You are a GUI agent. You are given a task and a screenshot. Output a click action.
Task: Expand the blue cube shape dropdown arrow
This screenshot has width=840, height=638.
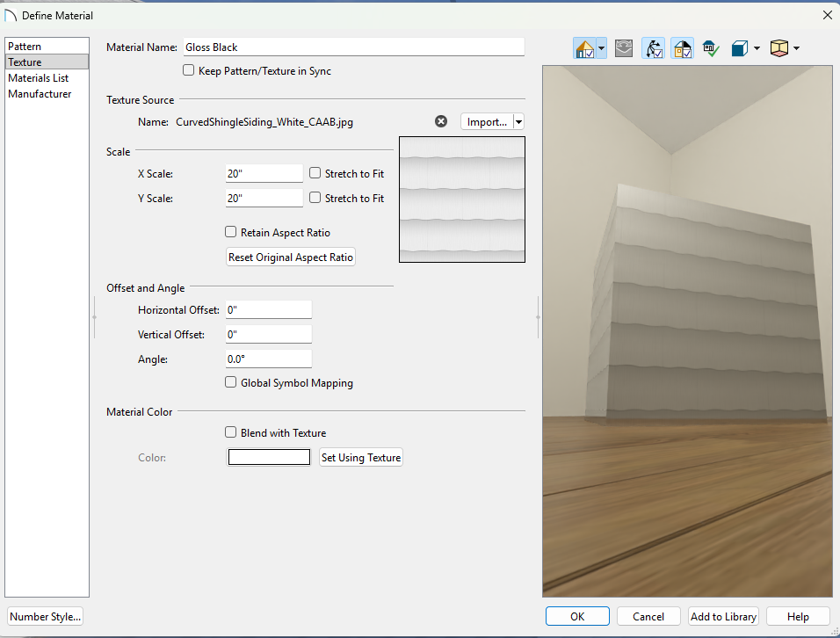click(757, 48)
